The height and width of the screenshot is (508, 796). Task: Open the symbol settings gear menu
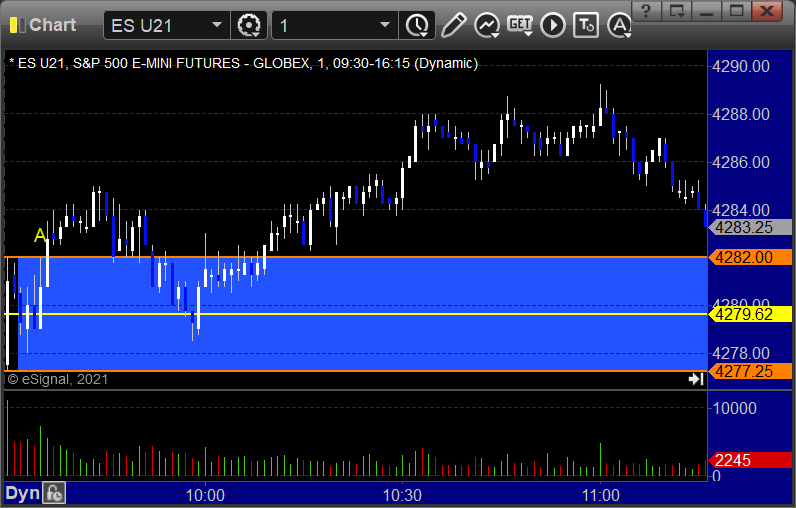tap(249, 25)
